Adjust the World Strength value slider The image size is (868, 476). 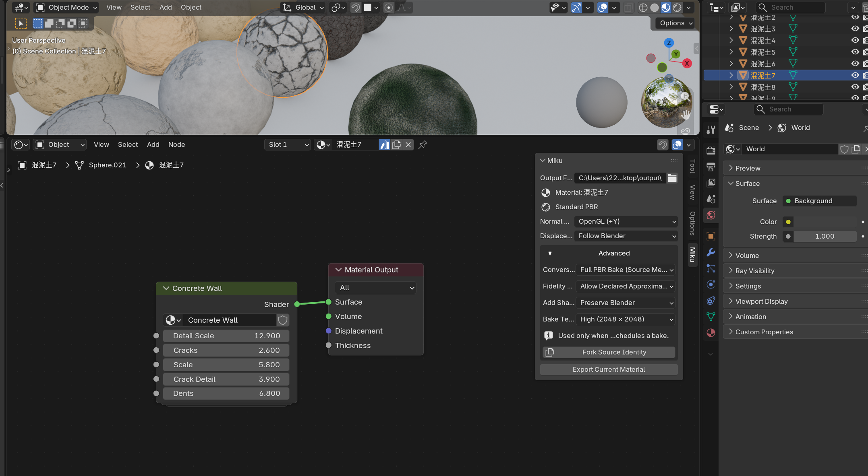tap(824, 236)
